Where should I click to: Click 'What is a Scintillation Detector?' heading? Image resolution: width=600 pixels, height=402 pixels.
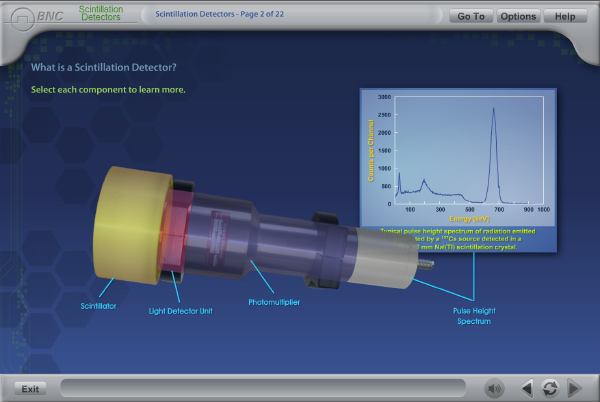point(104,67)
